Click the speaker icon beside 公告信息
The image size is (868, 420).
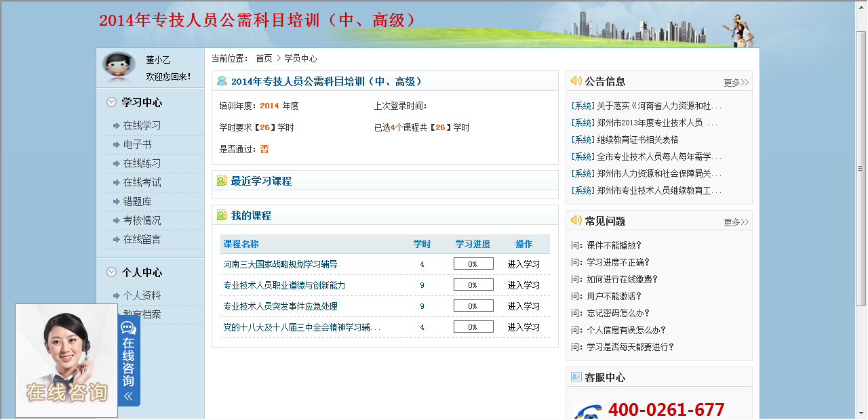[x=576, y=81]
